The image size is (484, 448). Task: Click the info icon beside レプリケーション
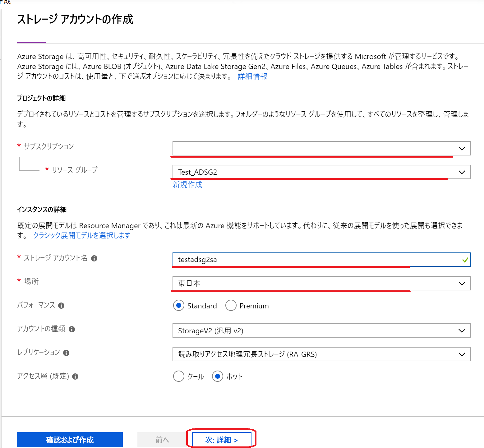(66, 353)
